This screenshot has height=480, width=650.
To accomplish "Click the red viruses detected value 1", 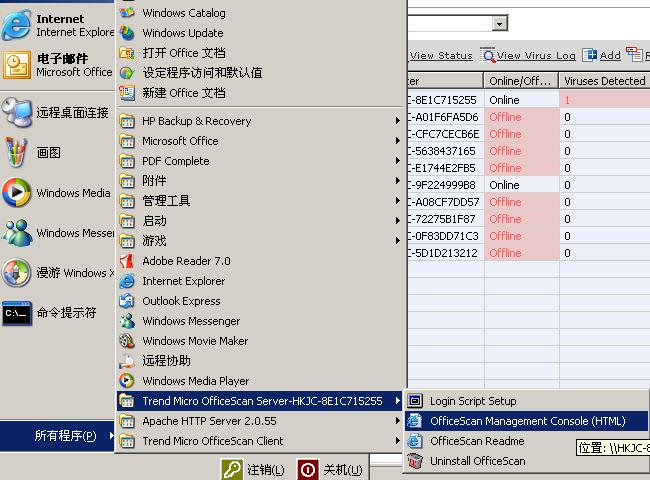I will click(567, 100).
